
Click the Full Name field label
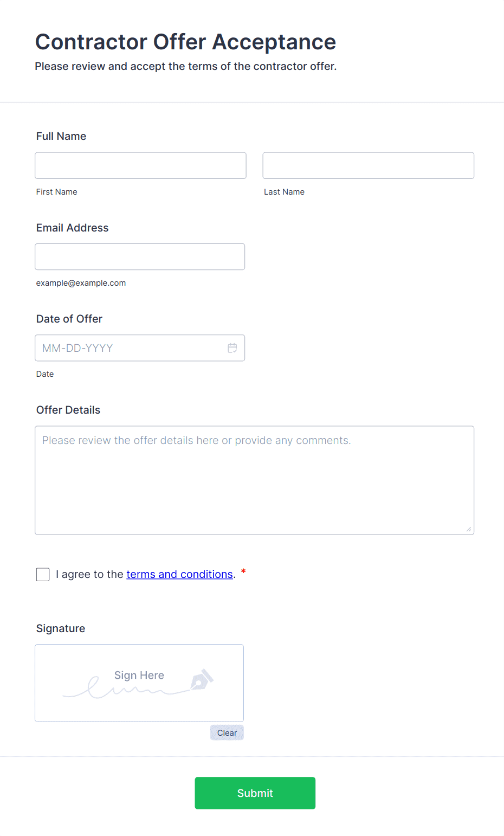(x=61, y=136)
